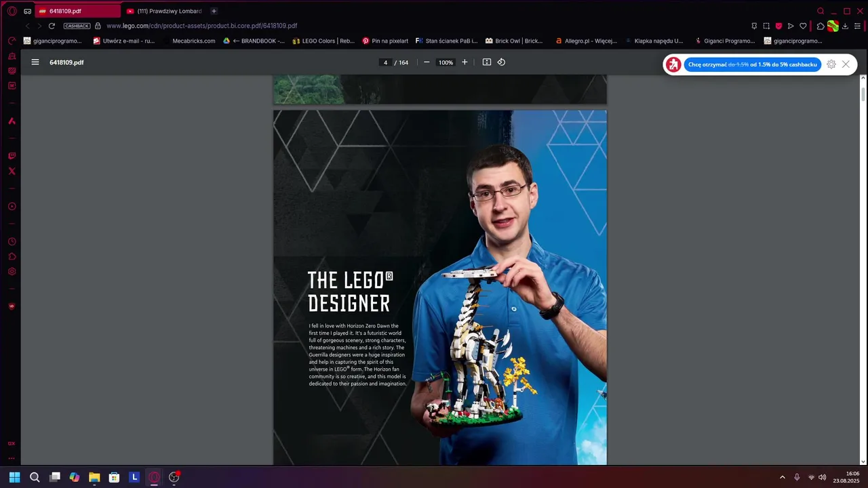Open Aria AI icon in the left sidebar

point(12,121)
